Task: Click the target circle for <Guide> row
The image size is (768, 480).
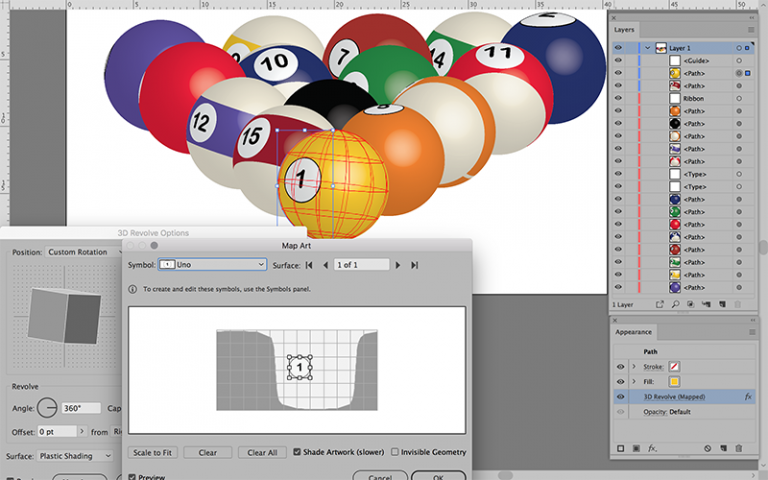Action: (x=739, y=61)
